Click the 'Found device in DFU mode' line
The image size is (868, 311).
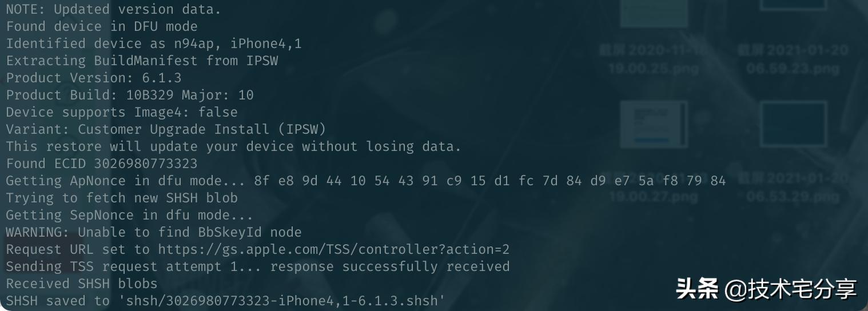pos(102,26)
